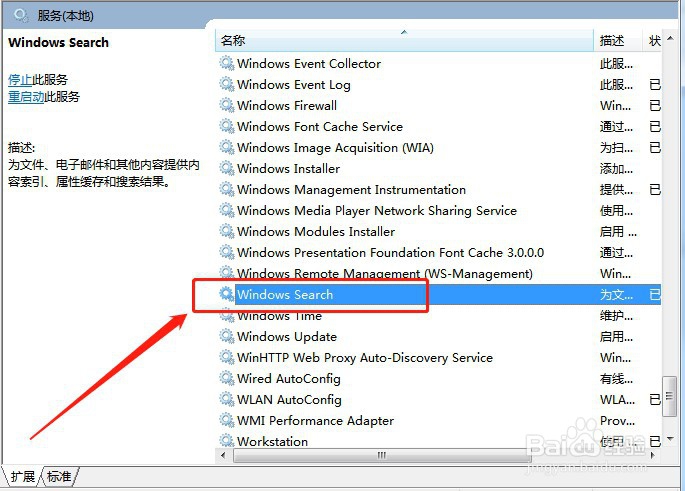
Task: Click the gear icon beside Windows Update
Action: click(x=226, y=336)
